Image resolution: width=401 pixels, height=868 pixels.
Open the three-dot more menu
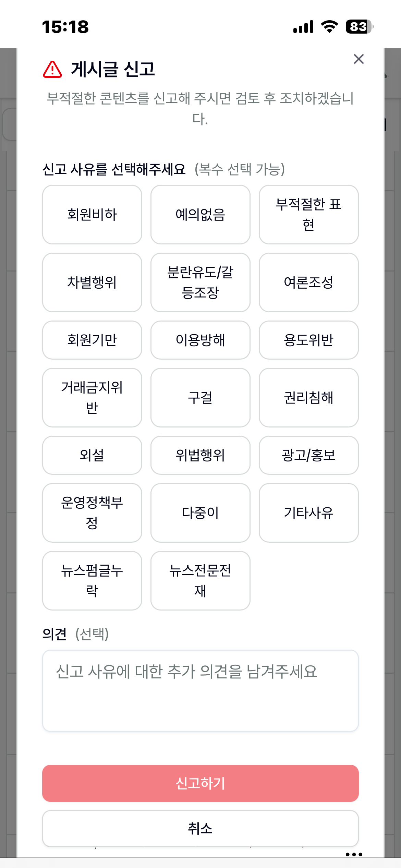pyautogui.click(x=354, y=854)
